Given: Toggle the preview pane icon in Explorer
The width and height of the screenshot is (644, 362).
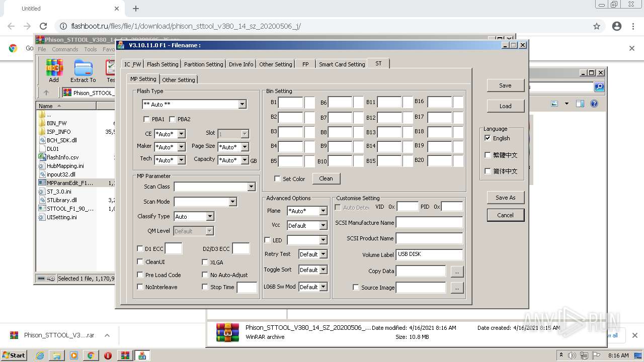Looking at the screenshot, I should [x=580, y=104].
